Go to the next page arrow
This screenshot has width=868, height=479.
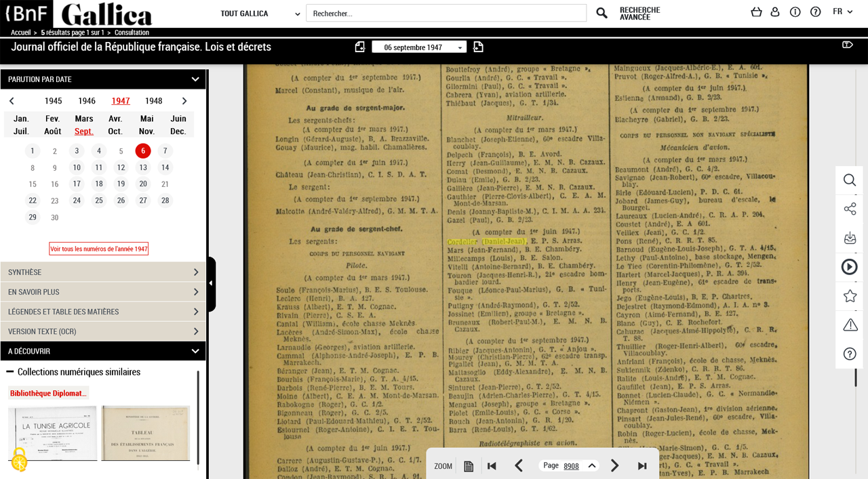tap(615, 465)
